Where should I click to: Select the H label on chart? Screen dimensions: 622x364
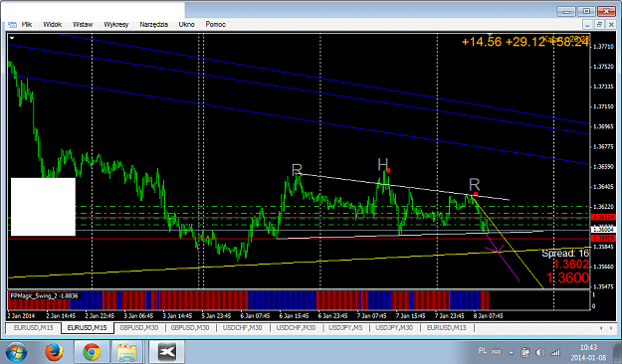[x=382, y=164]
